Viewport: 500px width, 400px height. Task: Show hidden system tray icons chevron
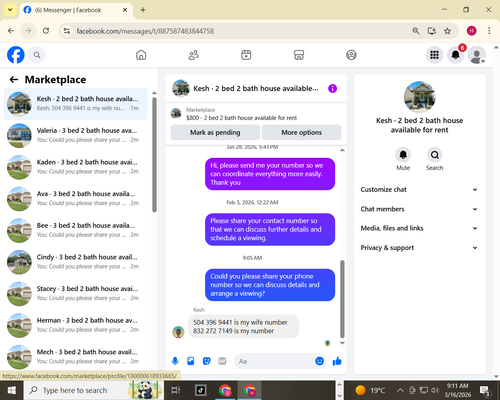[x=400, y=390]
